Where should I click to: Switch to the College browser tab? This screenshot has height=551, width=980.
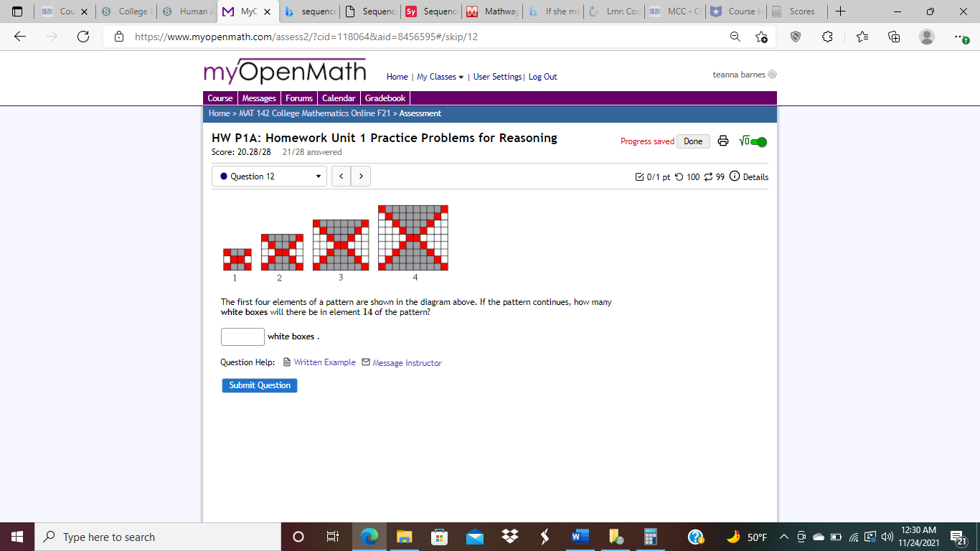pos(126,11)
